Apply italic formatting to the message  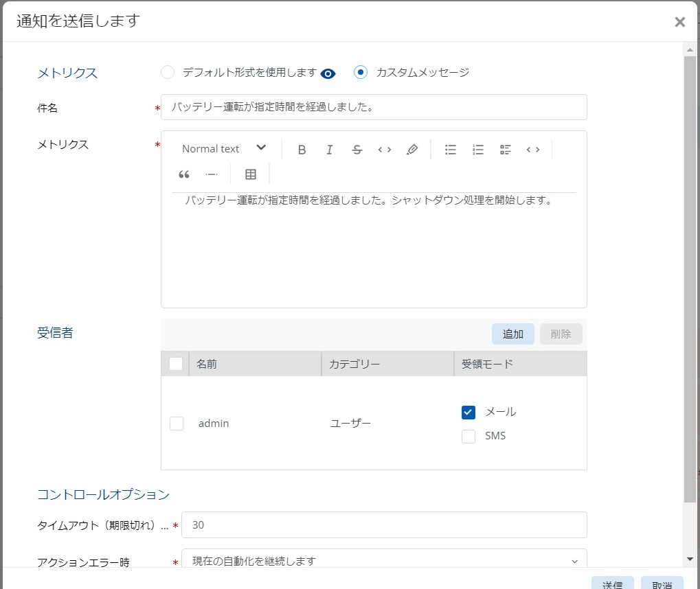point(329,150)
